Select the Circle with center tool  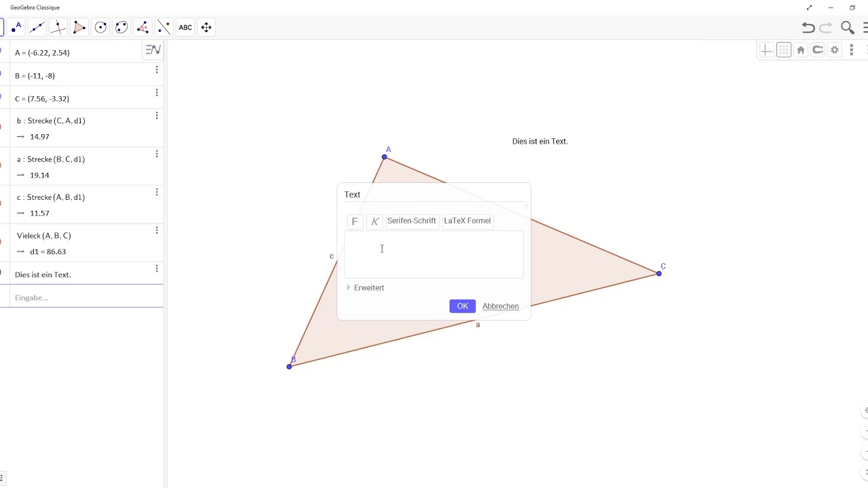click(x=100, y=27)
